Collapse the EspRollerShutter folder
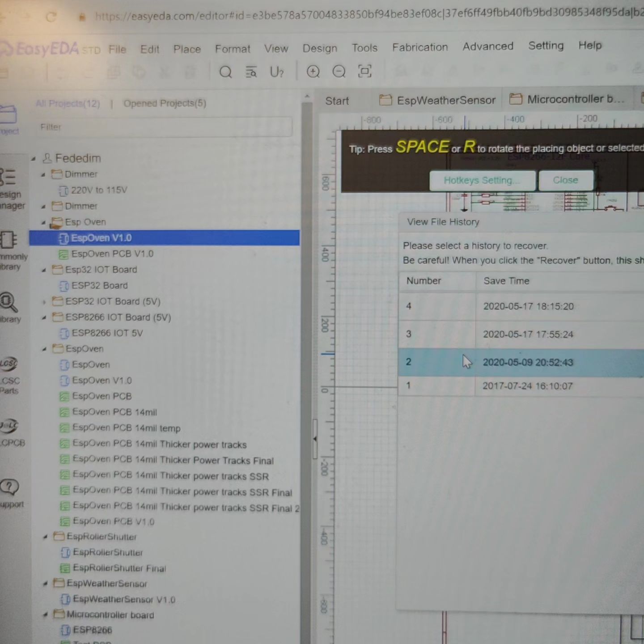Screen dimensions: 644x644 [45, 537]
